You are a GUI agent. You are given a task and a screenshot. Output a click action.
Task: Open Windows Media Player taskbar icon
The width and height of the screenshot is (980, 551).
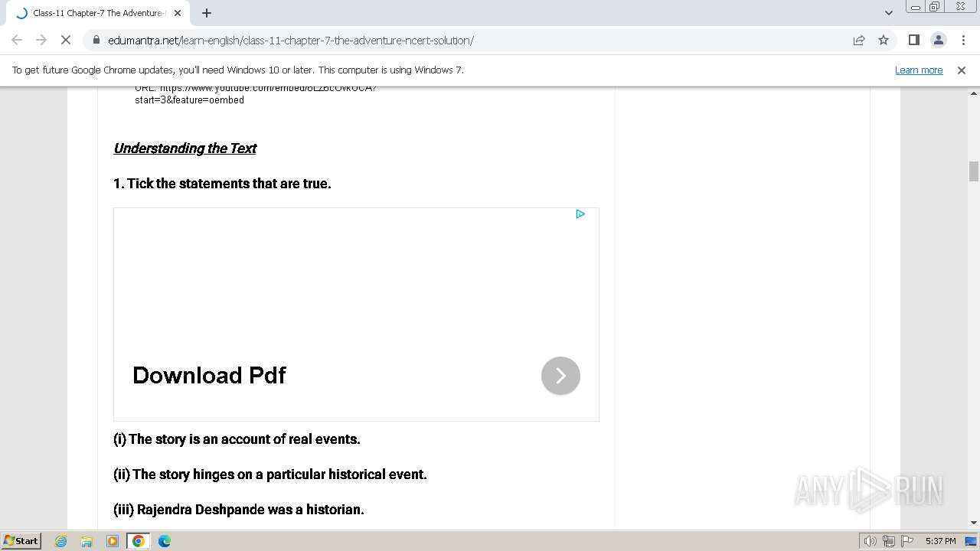113,541
